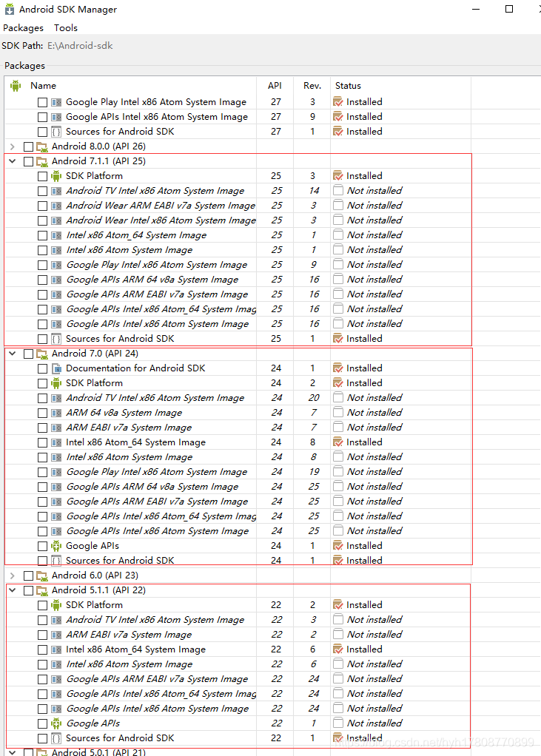Check the Android 7.0 (API 24) group checkbox

click(28, 354)
